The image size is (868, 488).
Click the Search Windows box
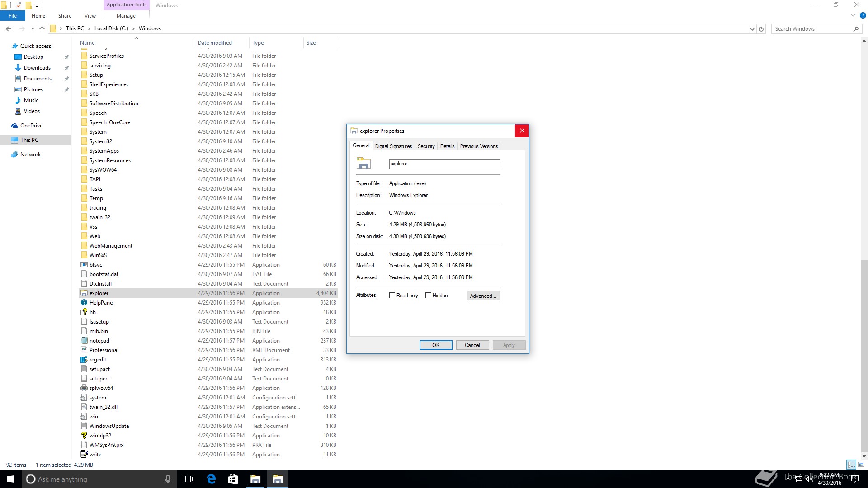point(816,29)
